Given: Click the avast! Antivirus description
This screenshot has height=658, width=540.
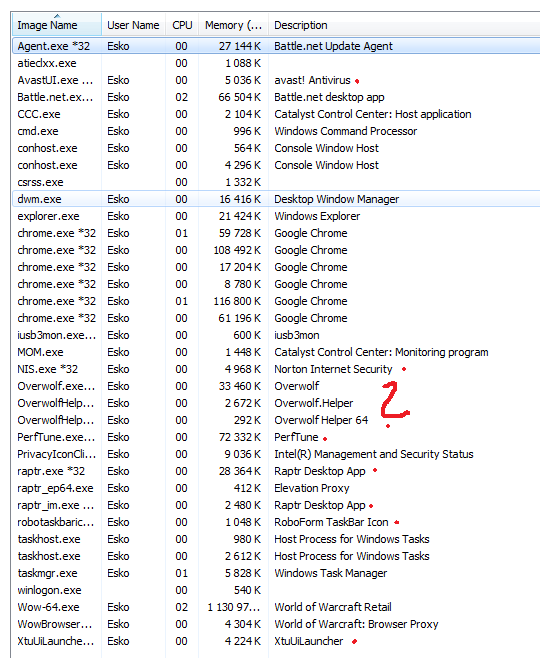Looking at the screenshot, I should [312, 80].
